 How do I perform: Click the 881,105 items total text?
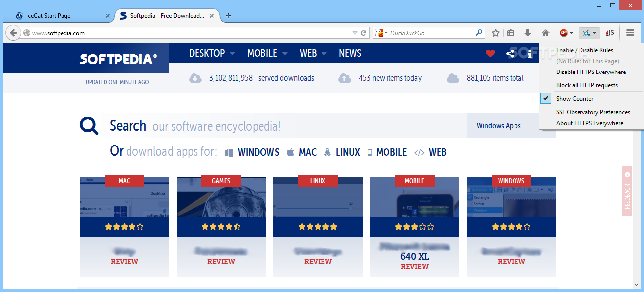pos(495,78)
